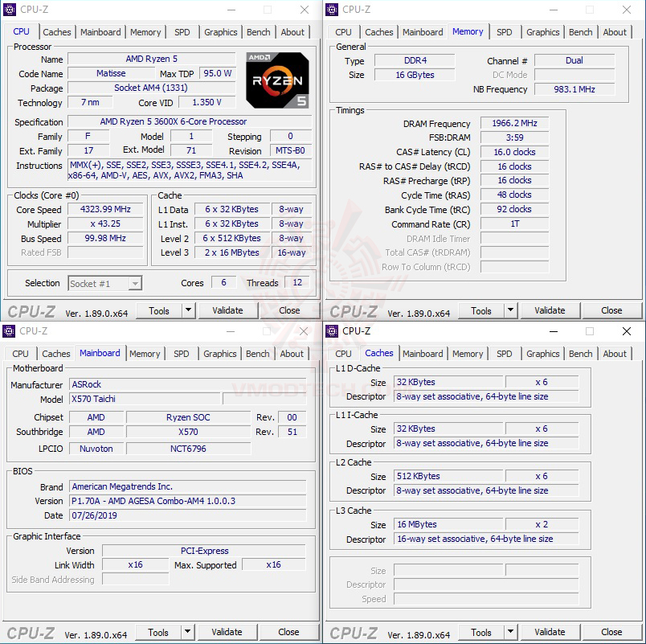This screenshot has width=646, height=644.
Task: Click the CPU-Z icon in top-left title bar
Action: point(9,9)
